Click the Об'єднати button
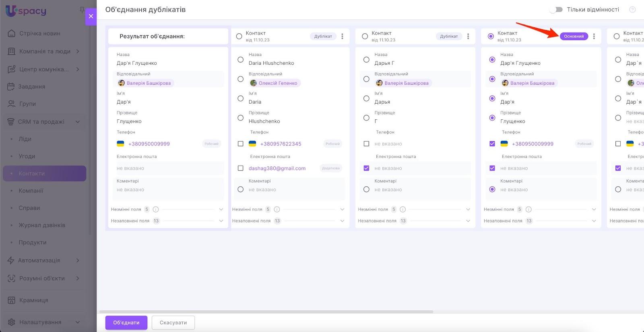This screenshot has width=644, height=332. click(126, 323)
